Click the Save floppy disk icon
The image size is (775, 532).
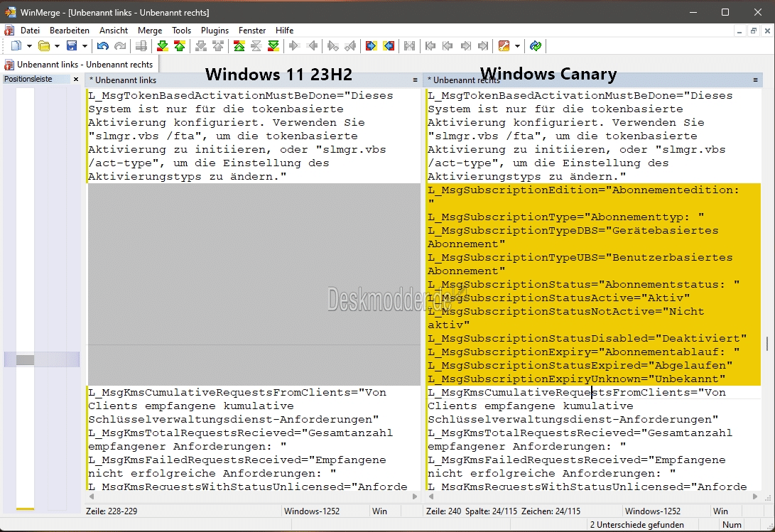(x=72, y=46)
